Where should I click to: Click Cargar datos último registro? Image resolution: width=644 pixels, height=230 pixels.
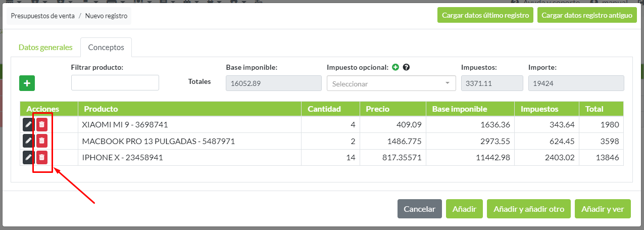tap(485, 15)
